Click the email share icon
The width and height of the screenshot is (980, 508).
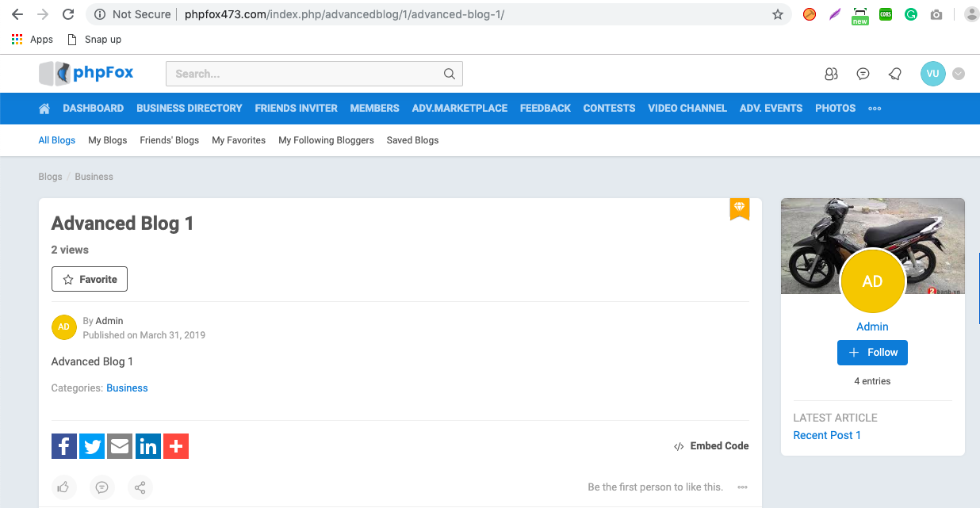pos(120,446)
